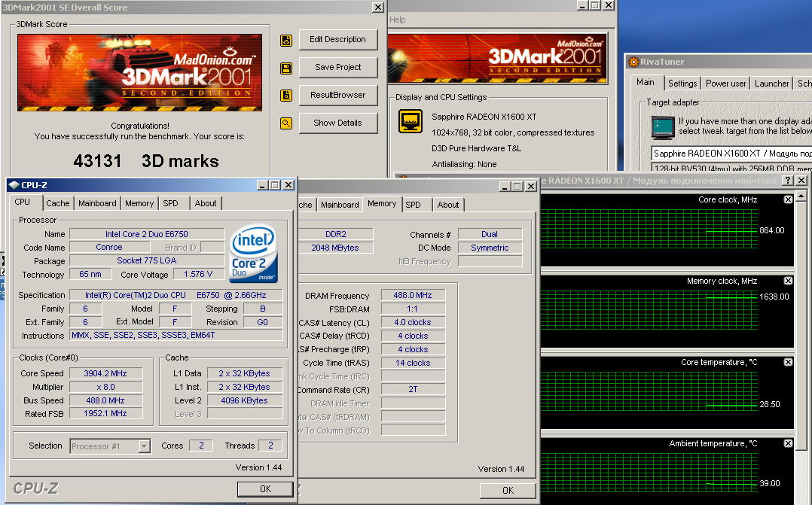Click the Edit Description icon
The image size is (812, 505).
[x=286, y=41]
